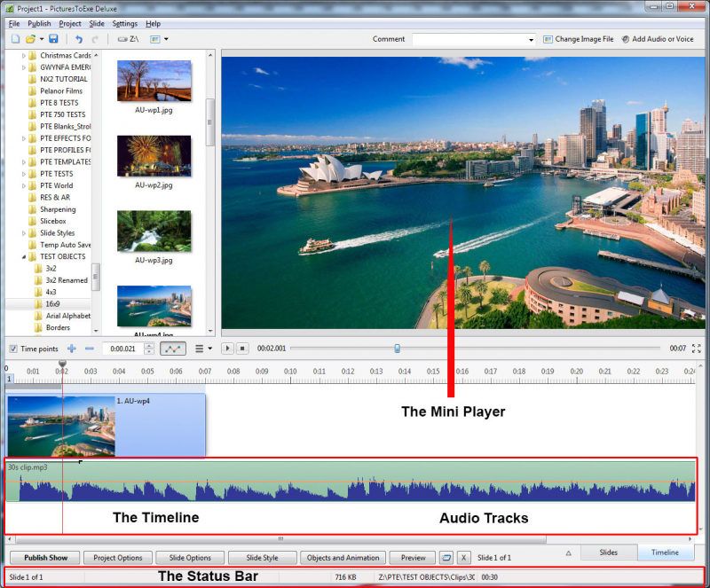
Task: Click the file list view mode icon
Action: coord(154,39)
